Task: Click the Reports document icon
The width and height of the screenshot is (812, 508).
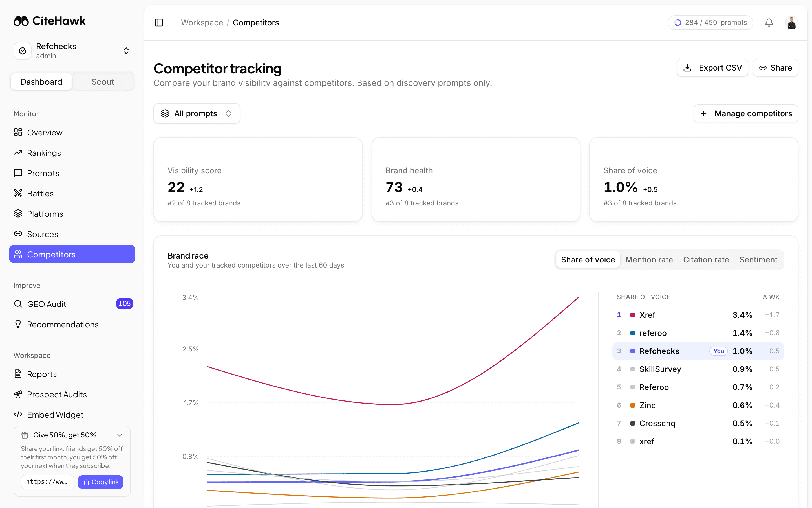Action: pos(18,374)
